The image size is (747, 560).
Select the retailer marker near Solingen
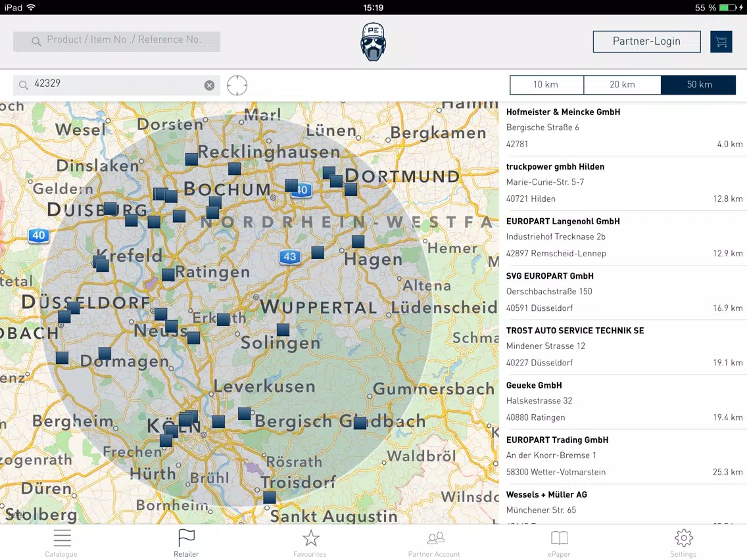click(283, 329)
